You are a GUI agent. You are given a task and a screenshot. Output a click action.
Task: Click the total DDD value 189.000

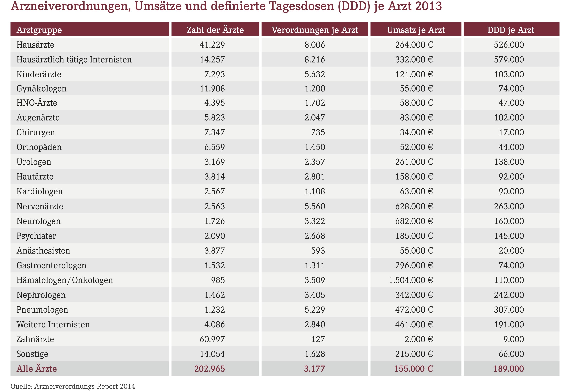[509, 369]
